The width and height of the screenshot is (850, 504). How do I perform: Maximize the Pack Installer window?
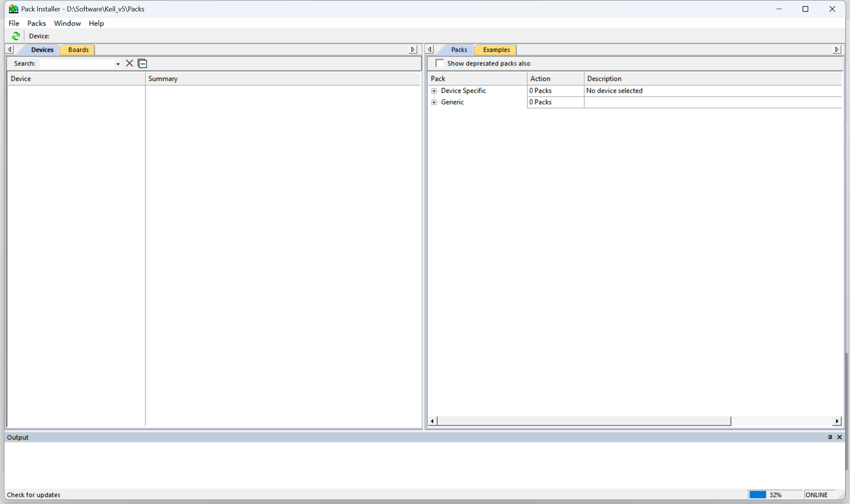click(805, 9)
